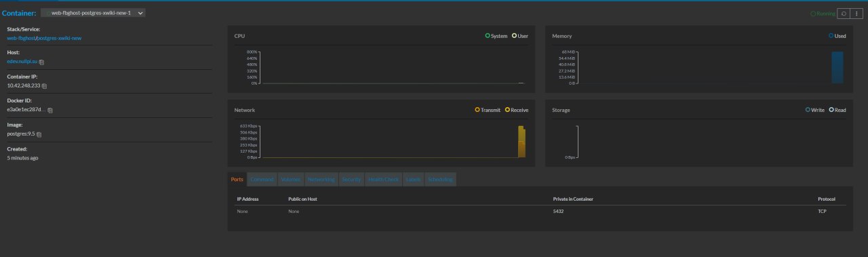Click the orange Network traffic bar
Viewport: 868px width, 257px height.
pos(521,142)
